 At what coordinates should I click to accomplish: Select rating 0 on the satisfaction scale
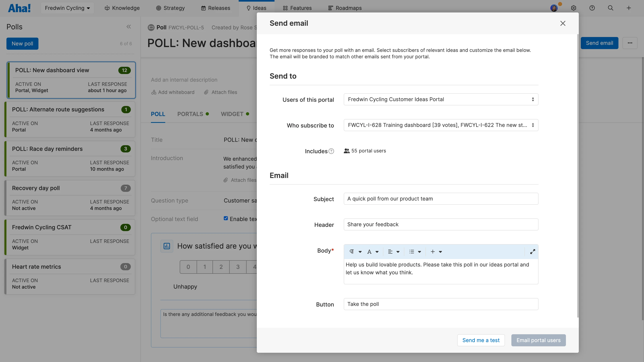point(188,267)
